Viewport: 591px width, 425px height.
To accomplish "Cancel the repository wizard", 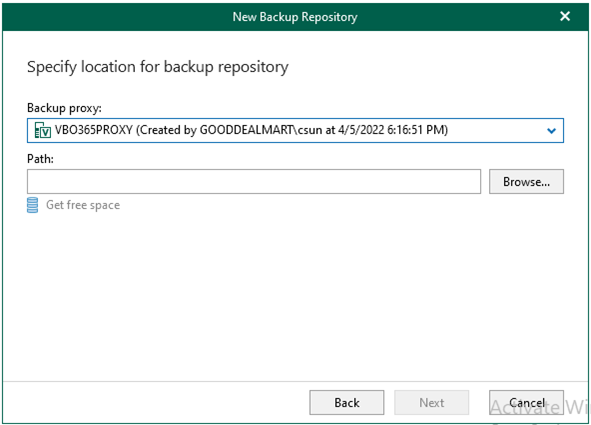I will pyautogui.click(x=526, y=402).
